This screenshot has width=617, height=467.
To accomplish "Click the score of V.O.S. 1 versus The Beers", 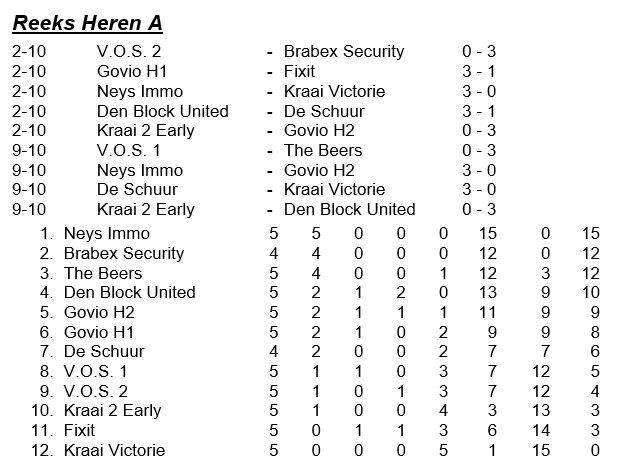I will [x=478, y=150].
